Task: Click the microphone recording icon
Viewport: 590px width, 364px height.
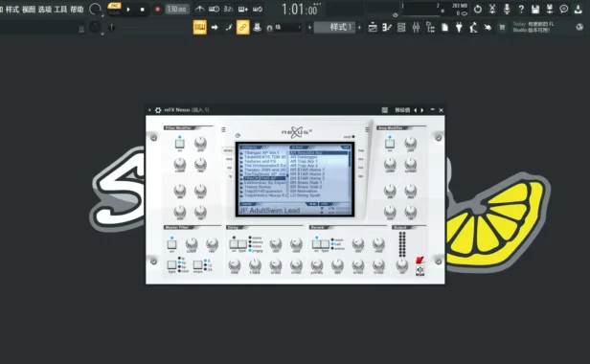Action: 507,9
